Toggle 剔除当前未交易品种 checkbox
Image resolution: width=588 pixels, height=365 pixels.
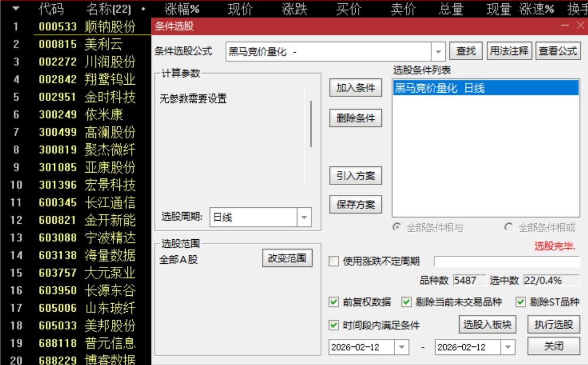[x=406, y=302]
